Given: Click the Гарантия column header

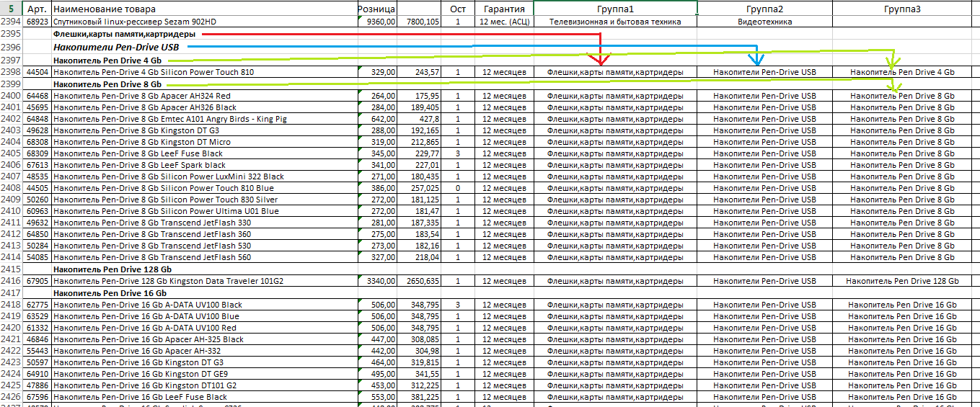Looking at the screenshot, I should click(x=504, y=9).
